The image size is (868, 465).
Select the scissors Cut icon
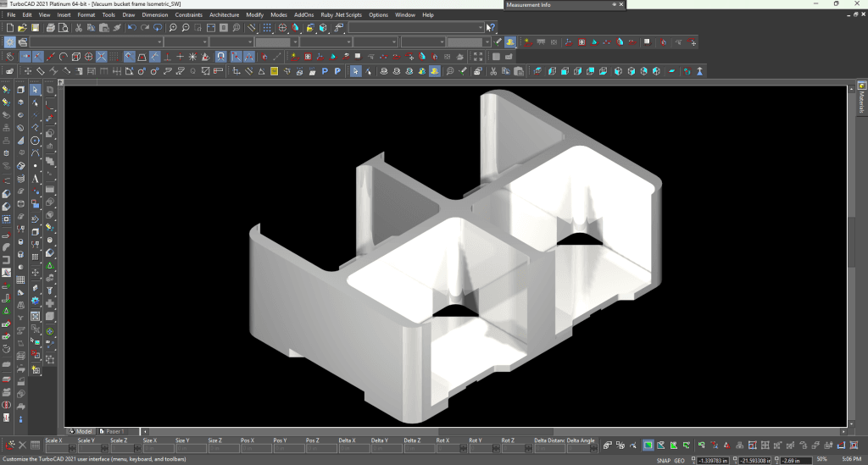click(79, 28)
